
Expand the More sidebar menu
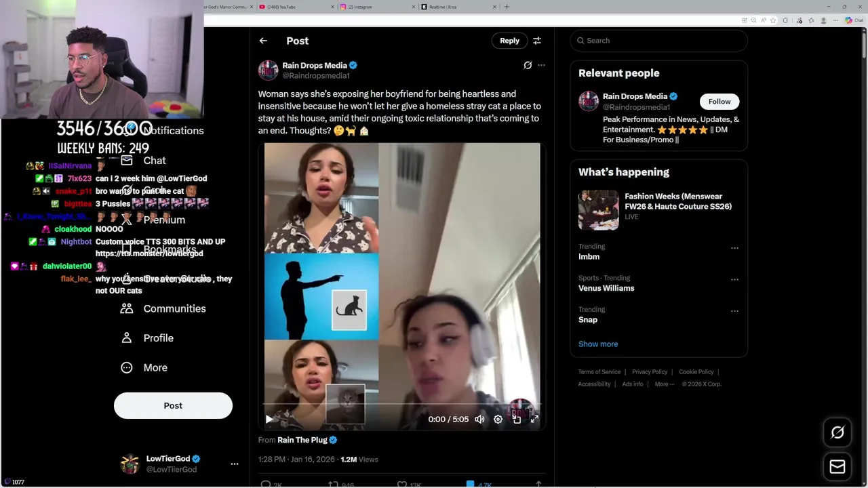click(144, 367)
